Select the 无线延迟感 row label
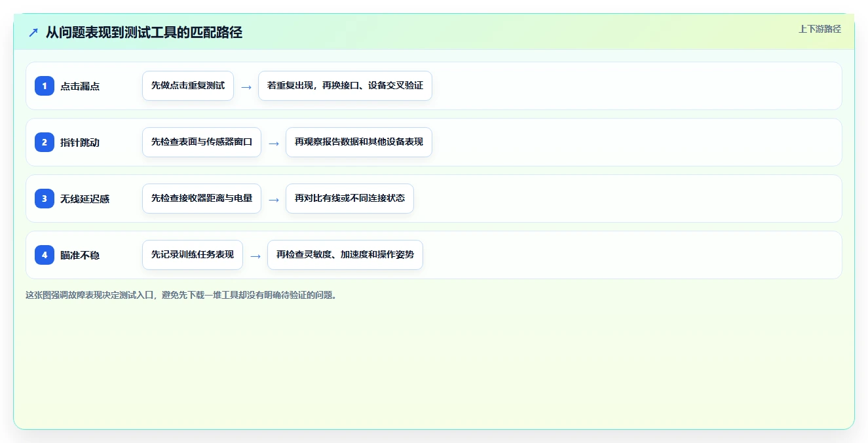The image size is (868, 443). coord(85,199)
